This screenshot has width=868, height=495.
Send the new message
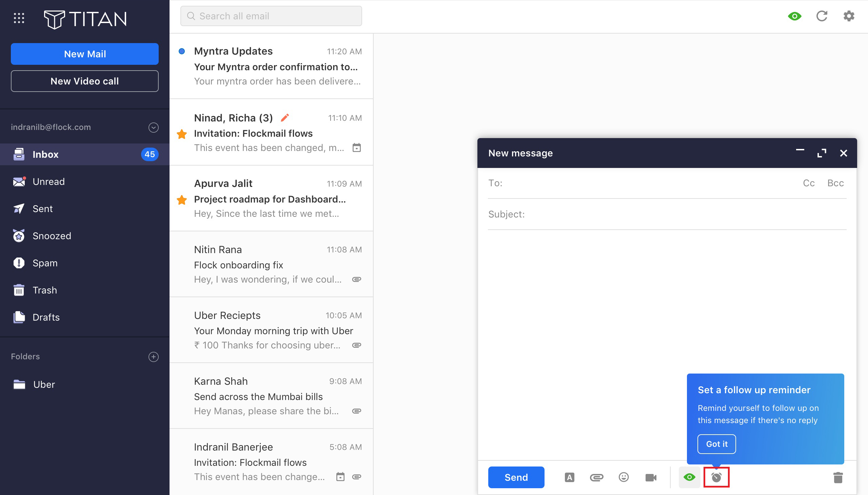coord(516,477)
